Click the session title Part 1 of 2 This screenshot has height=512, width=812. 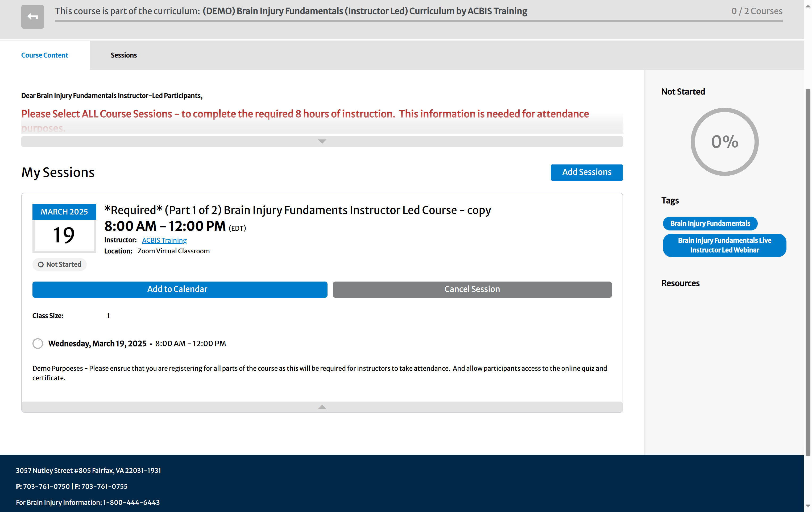[297, 210]
